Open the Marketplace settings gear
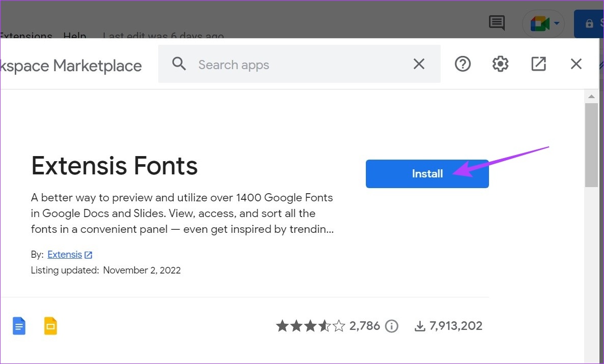Screen dimensions: 604x364 pyautogui.click(x=500, y=64)
